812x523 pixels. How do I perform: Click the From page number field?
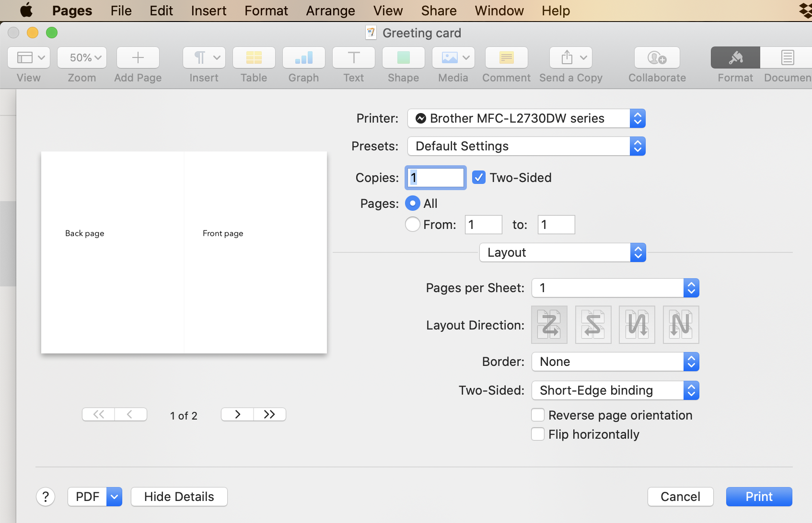484,225
